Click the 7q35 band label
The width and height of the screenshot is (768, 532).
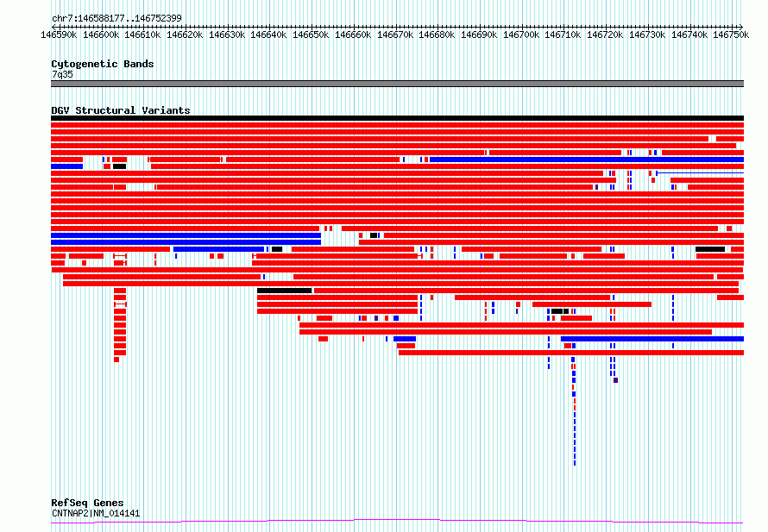tap(62, 74)
